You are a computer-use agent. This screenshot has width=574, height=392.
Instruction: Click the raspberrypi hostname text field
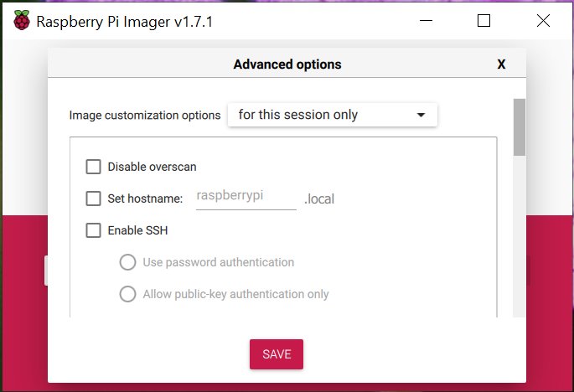pyautogui.click(x=246, y=196)
